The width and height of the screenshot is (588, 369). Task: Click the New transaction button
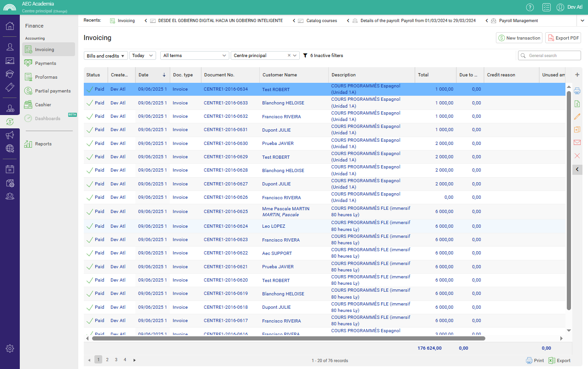click(x=519, y=38)
